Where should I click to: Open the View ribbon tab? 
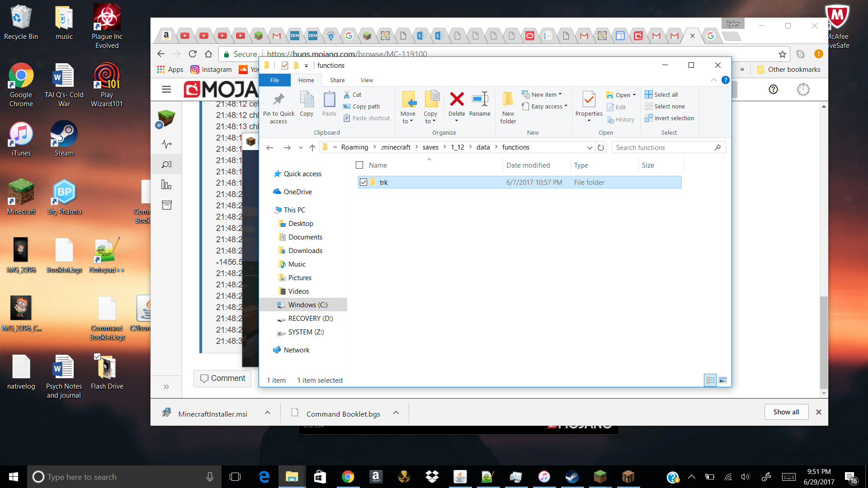(x=367, y=80)
